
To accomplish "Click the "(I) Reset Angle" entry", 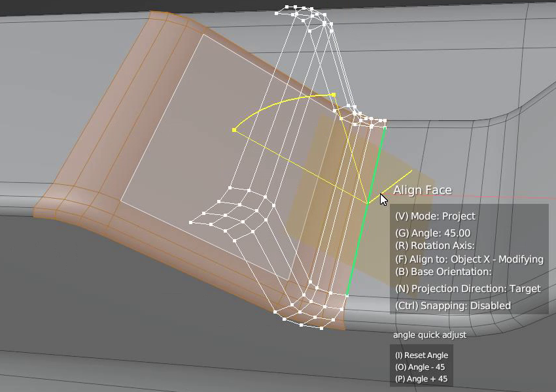I will pos(422,355).
